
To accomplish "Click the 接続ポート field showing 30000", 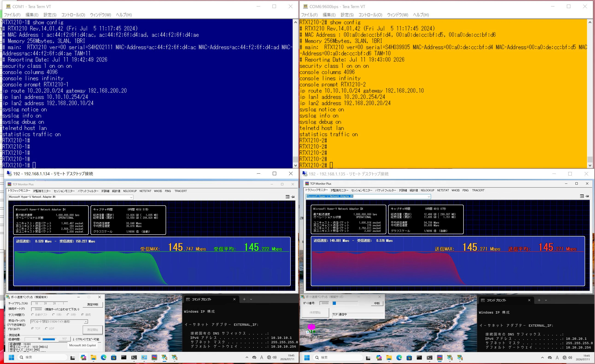I will [x=37, y=309].
